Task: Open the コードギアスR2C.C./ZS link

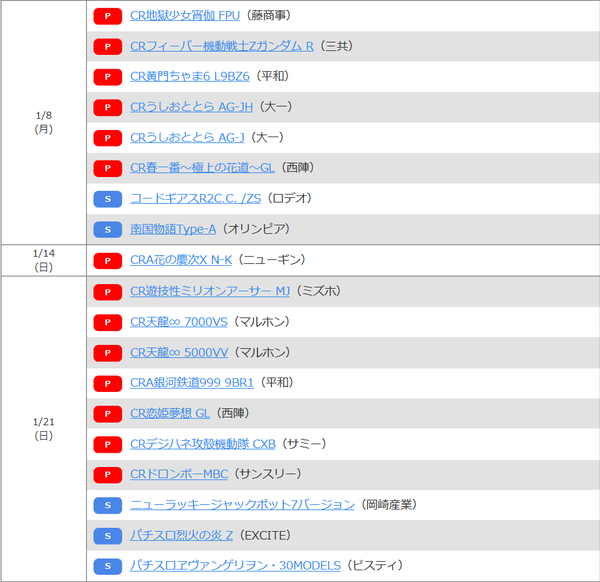Action: pos(196,199)
